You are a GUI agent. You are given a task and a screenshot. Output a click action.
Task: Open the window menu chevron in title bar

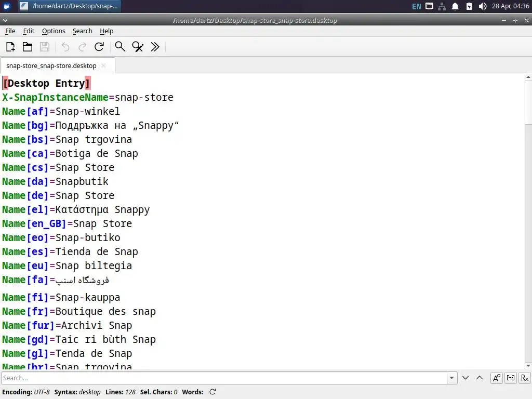click(x=5, y=20)
